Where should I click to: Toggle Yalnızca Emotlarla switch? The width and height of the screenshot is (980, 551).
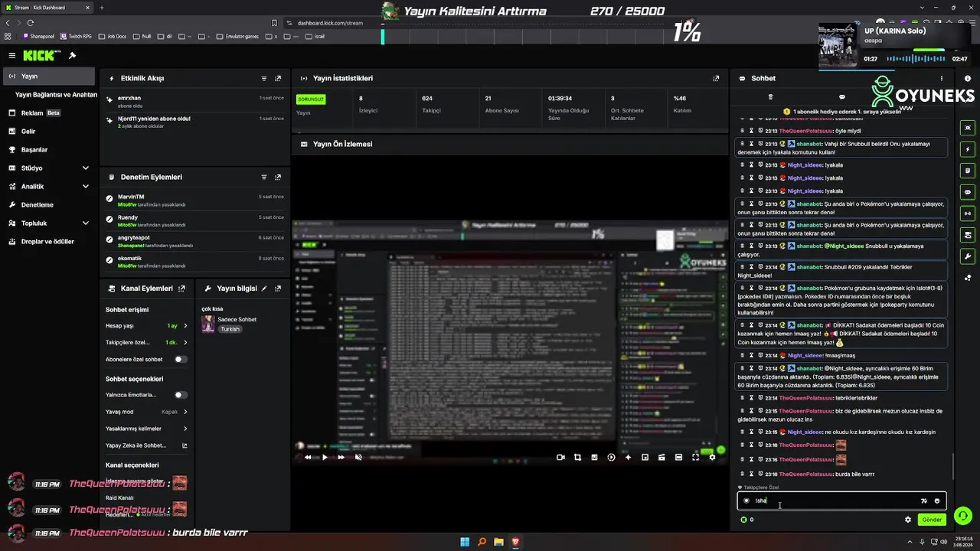(181, 395)
